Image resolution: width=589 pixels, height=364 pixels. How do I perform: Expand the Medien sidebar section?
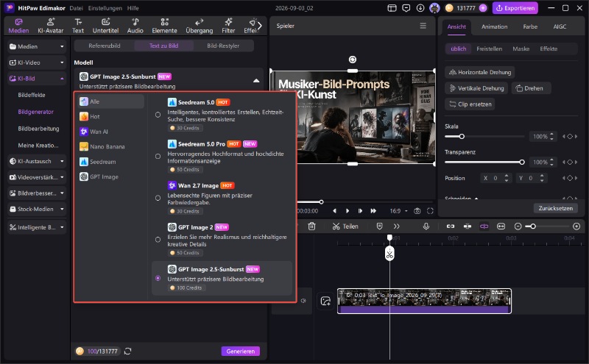[x=37, y=46]
